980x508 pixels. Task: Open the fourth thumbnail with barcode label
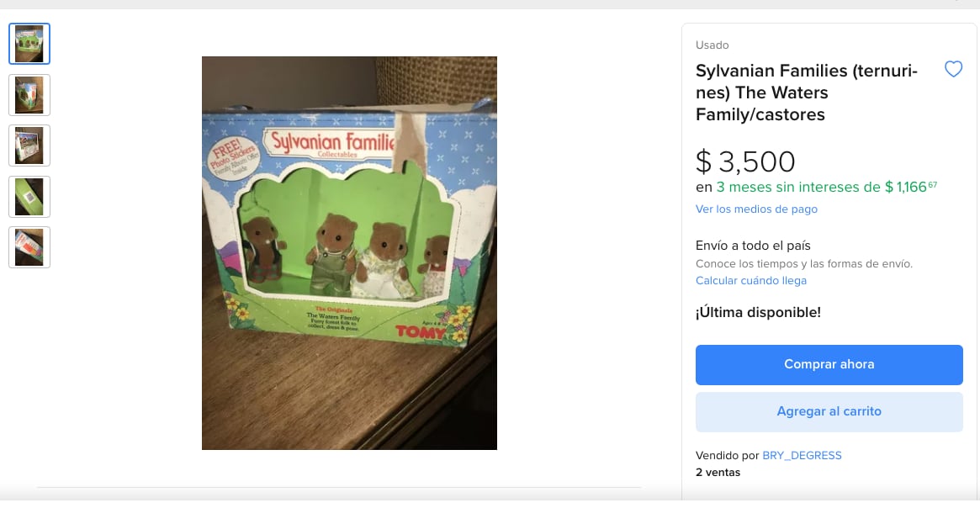(29, 197)
